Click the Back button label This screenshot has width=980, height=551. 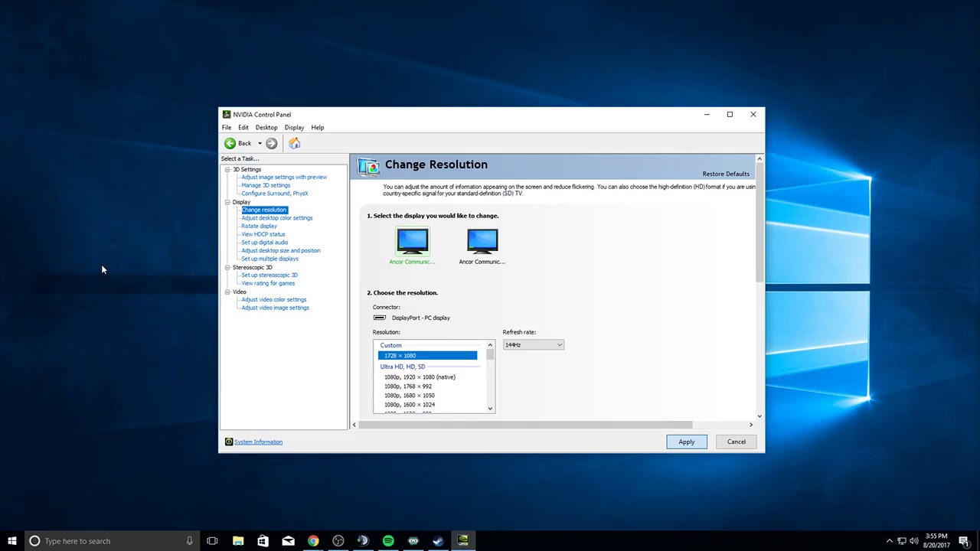244,143
